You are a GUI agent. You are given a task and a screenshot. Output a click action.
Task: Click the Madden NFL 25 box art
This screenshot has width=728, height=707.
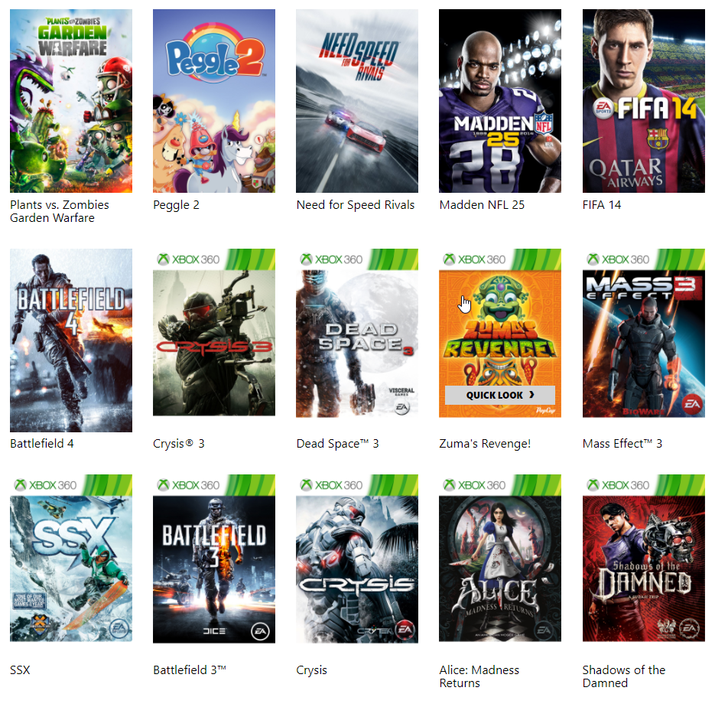point(499,101)
